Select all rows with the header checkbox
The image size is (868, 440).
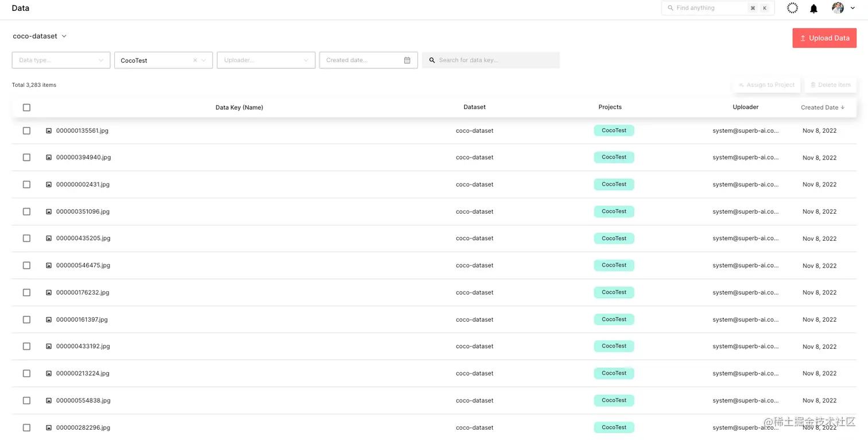[26, 107]
